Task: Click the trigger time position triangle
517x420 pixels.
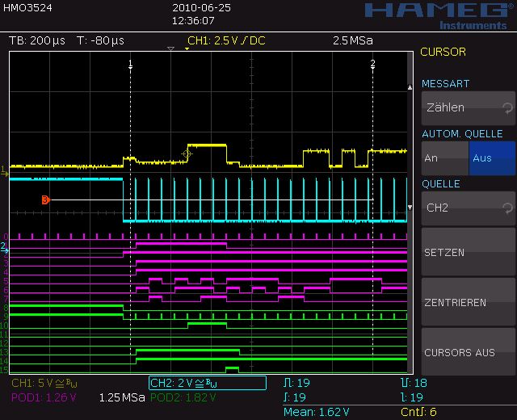Action: [x=170, y=48]
